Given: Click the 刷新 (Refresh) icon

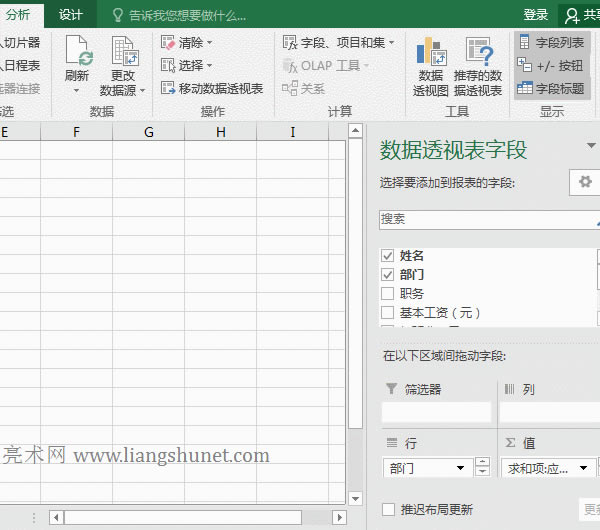Looking at the screenshot, I should pyautogui.click(x=77, y=52).
